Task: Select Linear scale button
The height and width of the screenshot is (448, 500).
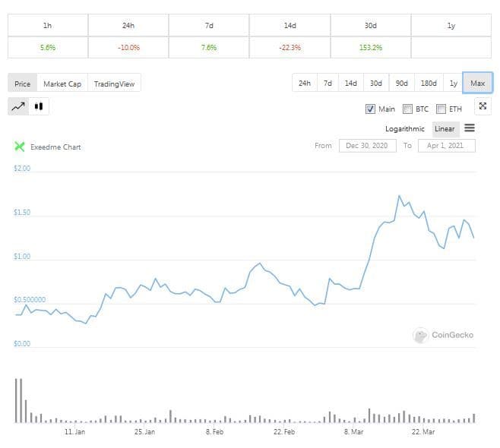Action: [x=445, y=129]
